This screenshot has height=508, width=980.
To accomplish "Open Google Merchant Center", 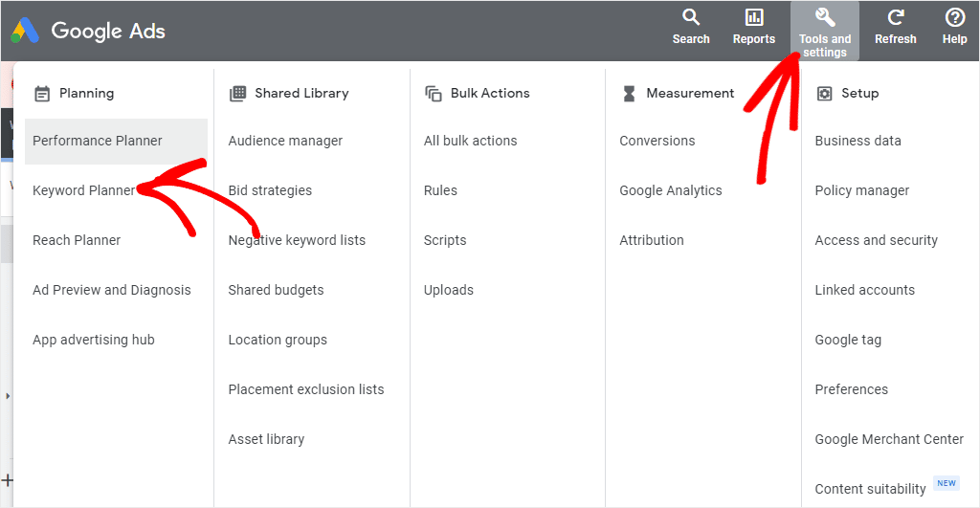I will [889, 439].
